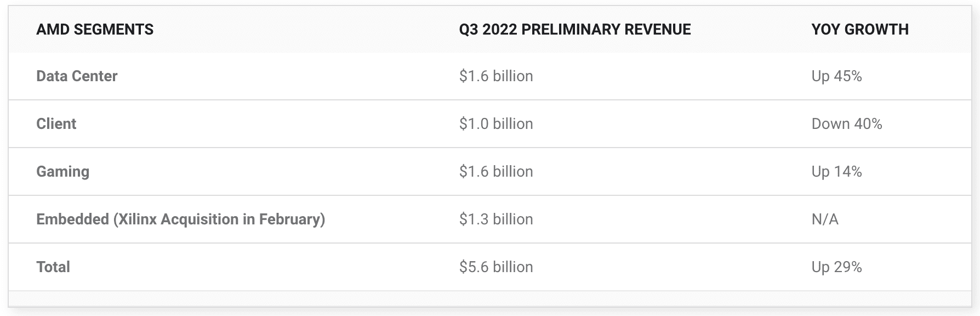This screenshot has height=316, width=980.
Task: Select the Q3 2022 PRELIMINARY REVENUE header
Action: pyautogui.click(x=575, y=29)
